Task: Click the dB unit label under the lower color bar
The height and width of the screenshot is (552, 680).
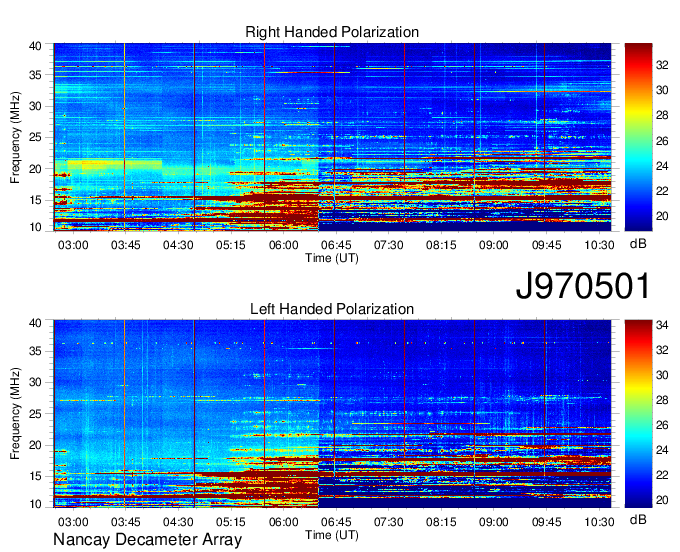Action: click(638, 520)
